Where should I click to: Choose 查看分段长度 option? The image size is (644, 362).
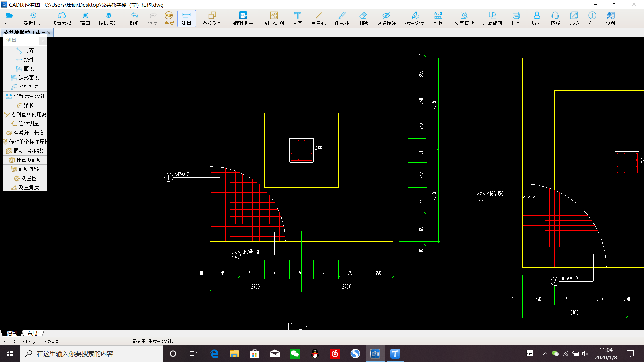[25, 133]
